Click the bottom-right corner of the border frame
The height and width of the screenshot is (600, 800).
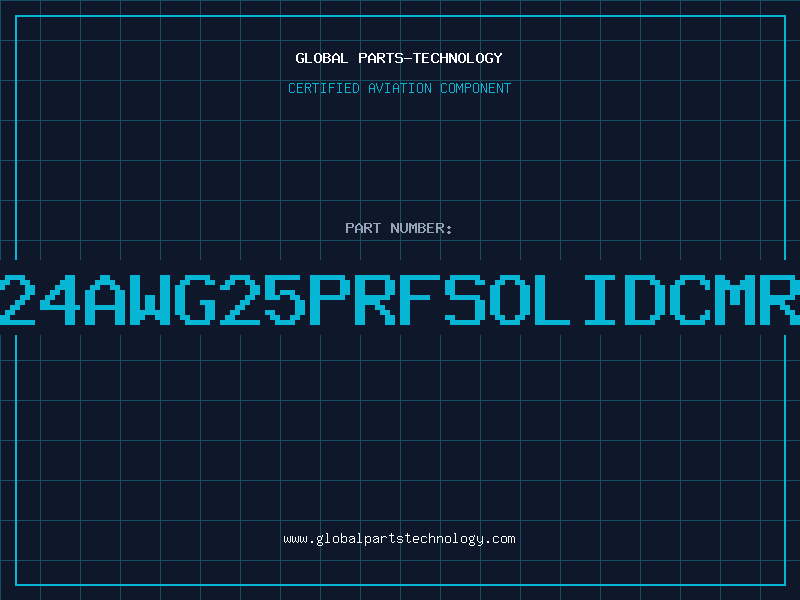tap(785, 585)
